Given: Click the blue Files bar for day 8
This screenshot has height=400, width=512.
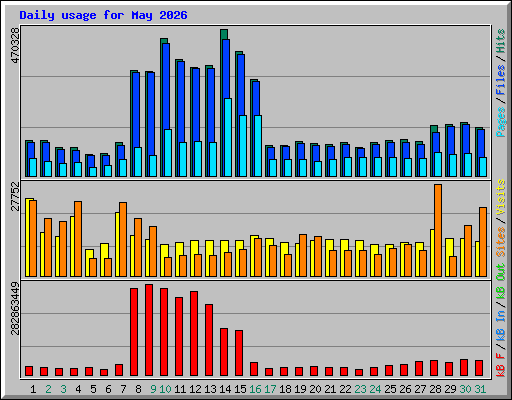Looking at the screenshot, I should [x=136, y=110].
